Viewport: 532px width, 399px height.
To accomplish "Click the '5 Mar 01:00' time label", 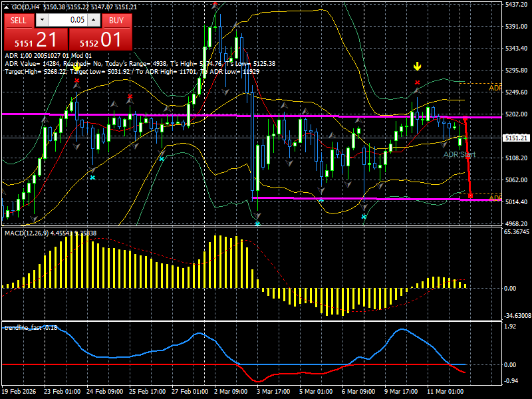I will click(x=316, y=391).
